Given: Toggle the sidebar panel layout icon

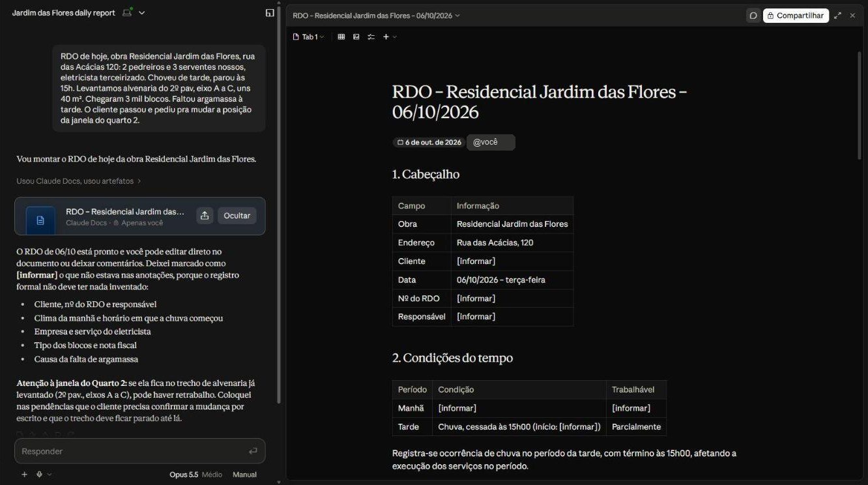Looking at the screenshot, I should tap(270, 12).
